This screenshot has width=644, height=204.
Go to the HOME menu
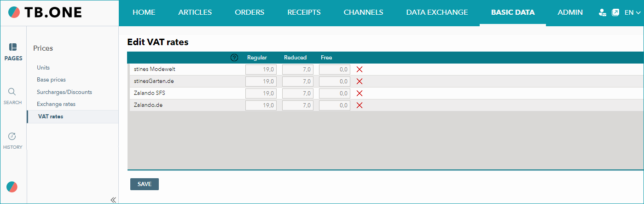(x=144, y=12)
